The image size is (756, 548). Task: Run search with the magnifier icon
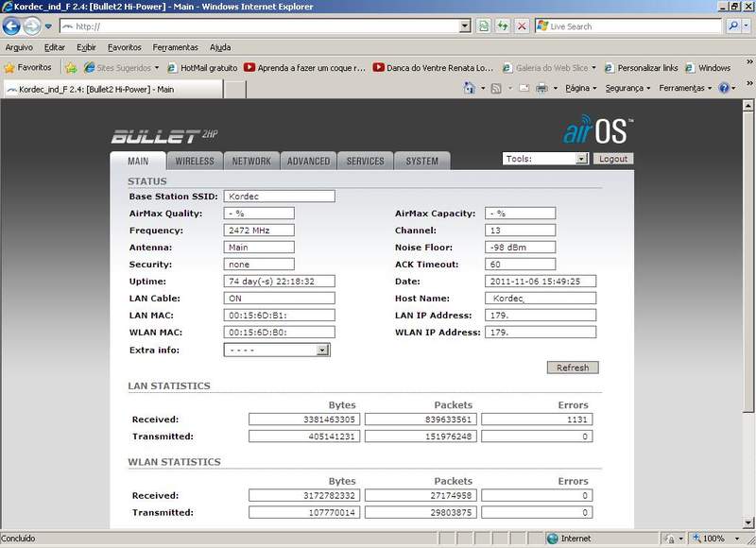click(x=733, y=26)
